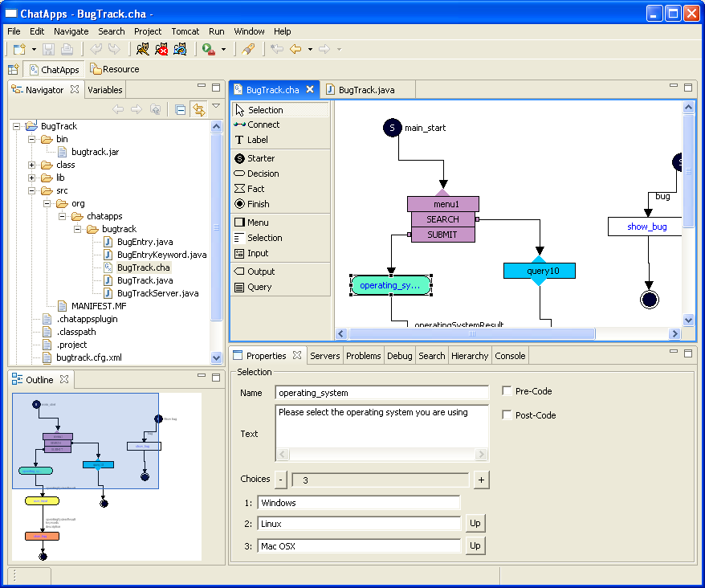Screen dimensions: 705x588
Task: Collapse the bin folder
Action: (x=32, y=139)
